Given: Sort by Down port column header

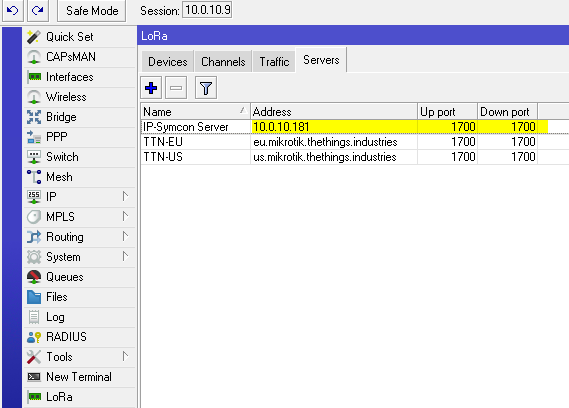Looking at the screenshot, I should coord(507,111).
